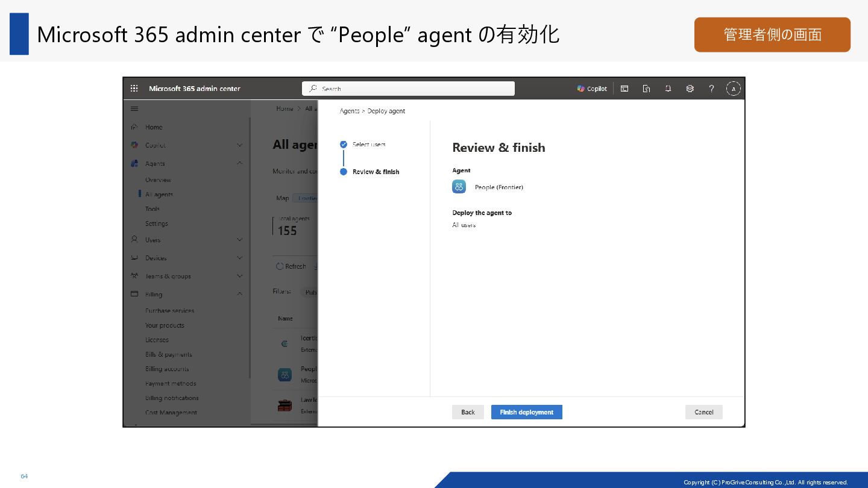868x488 pixels.
Task: Click the completed Select users step checkmark
Action: point(344,144)
